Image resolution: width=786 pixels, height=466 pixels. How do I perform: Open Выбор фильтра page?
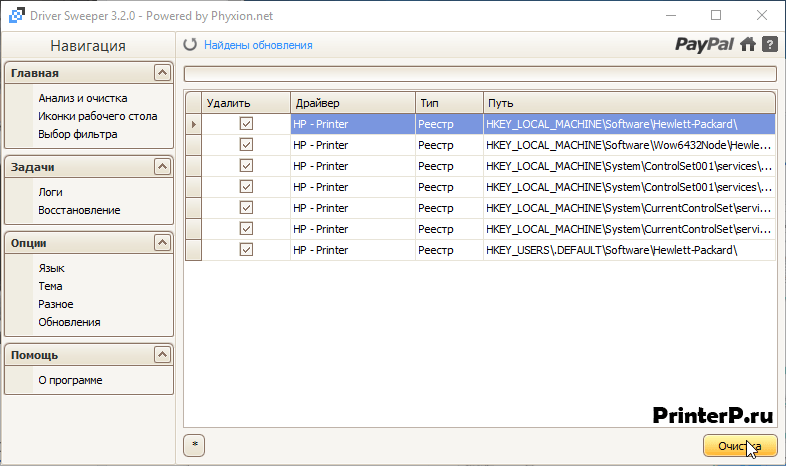pyautogui.click(x=78, y=134)
